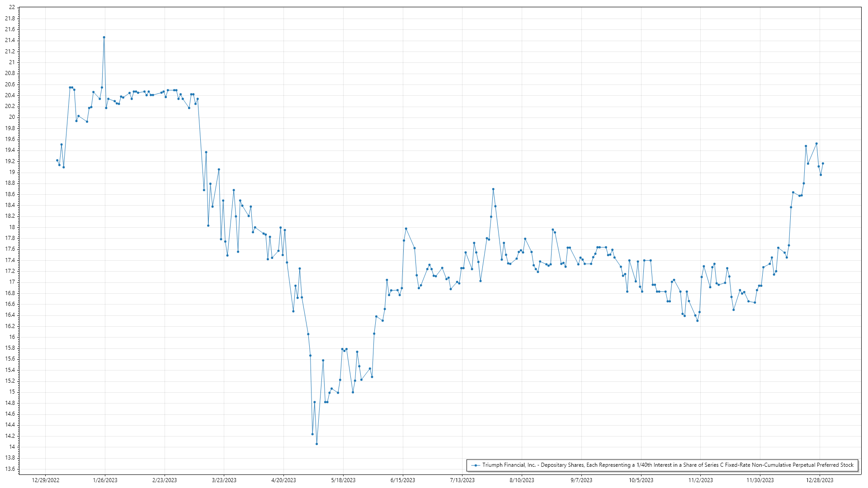Click the first data point of the series
Image resolution: width=868 pixels, height=488 pixels.
[57, 160]
